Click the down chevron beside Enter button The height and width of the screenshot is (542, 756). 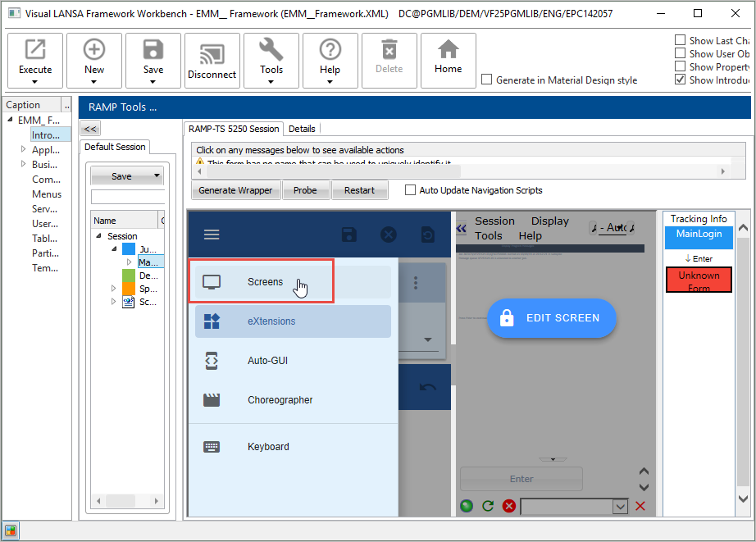pos(644,487)
